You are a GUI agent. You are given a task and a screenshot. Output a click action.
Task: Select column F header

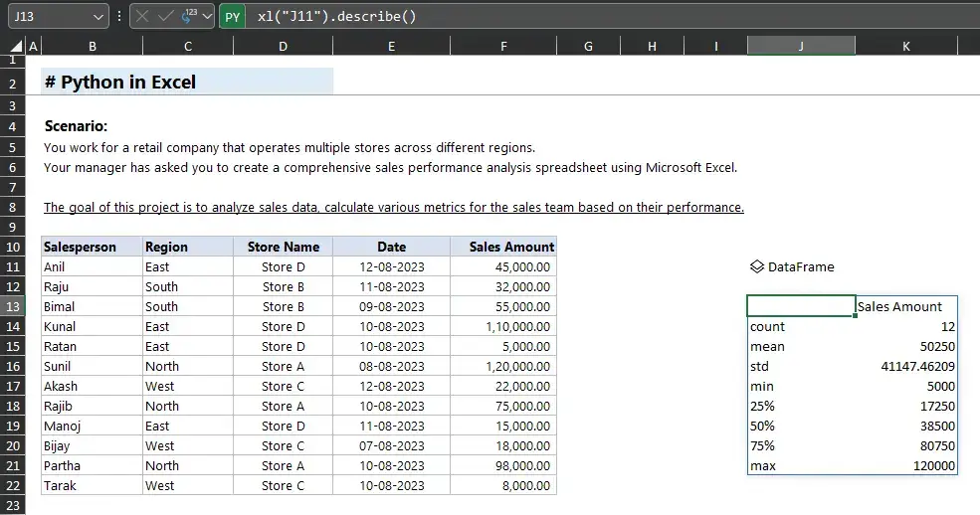pyautogui.click(x=504, y=46)
